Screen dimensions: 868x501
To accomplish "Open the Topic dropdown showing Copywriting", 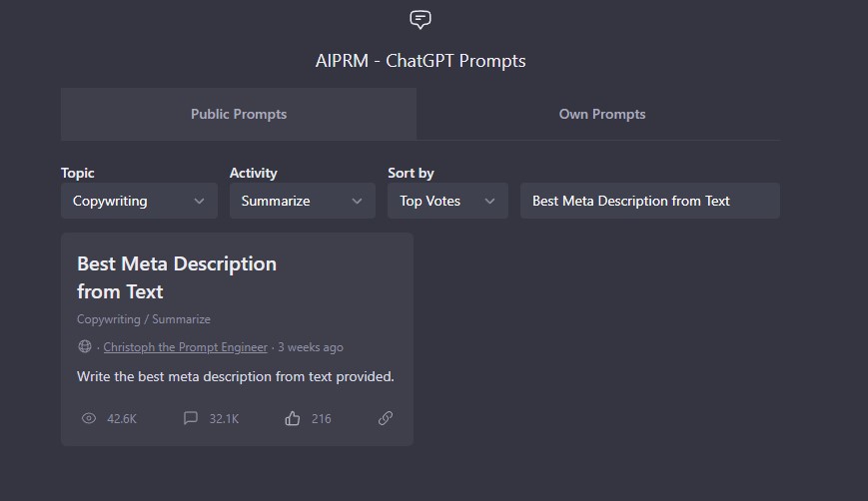I will click(139, 201).
